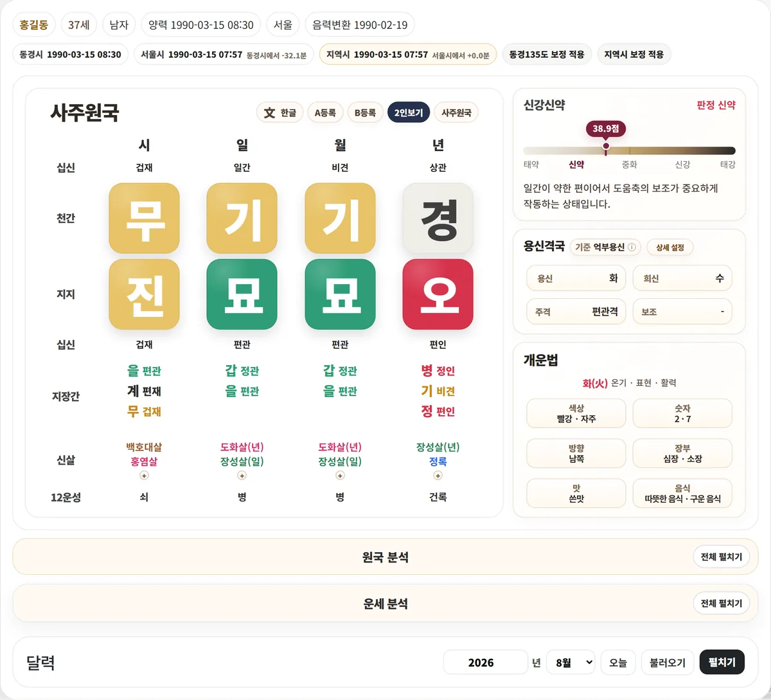771x700 pixels.
Task: Expand 신살 plus under 백호대살 홍염살
Action: pos(144,476)
